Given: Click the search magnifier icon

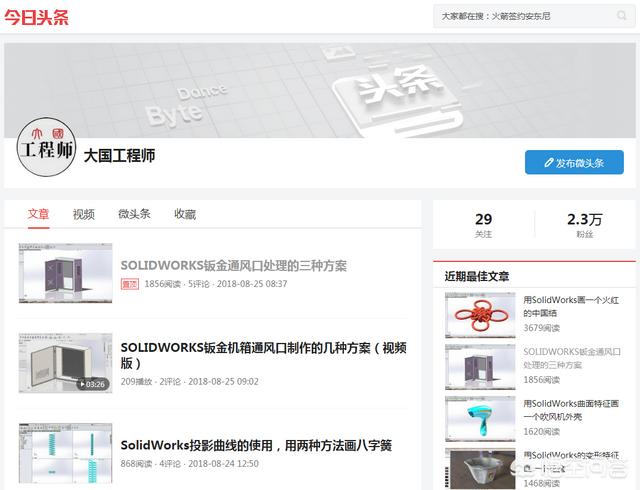Looking at the screenshot, I should coord(622,16).
